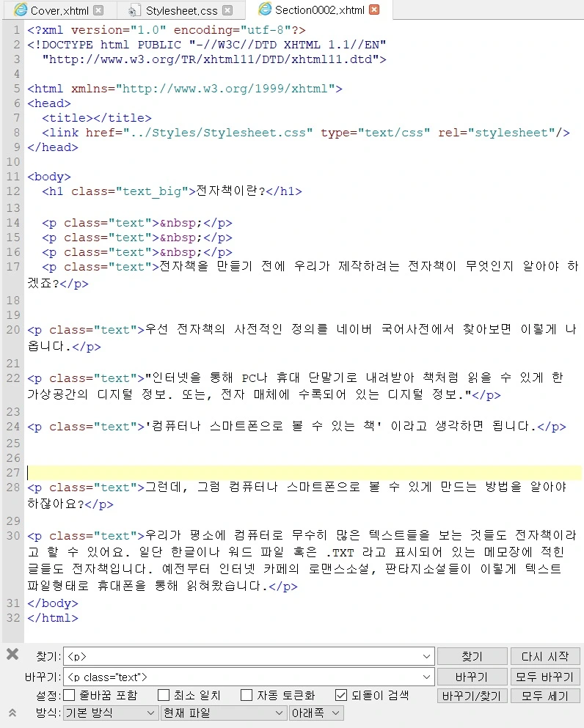
Task: Click the xml version declaration line
Action: click(x=167, y=30)
